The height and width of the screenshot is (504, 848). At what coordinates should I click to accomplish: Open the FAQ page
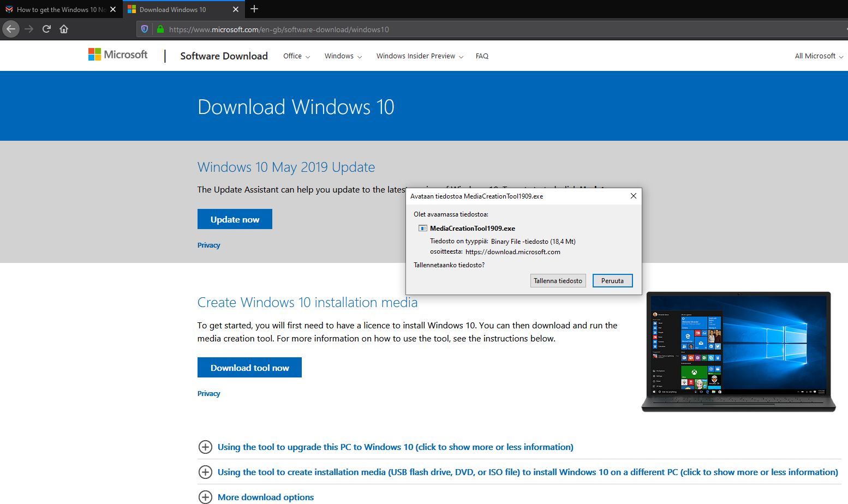(482, 56)
